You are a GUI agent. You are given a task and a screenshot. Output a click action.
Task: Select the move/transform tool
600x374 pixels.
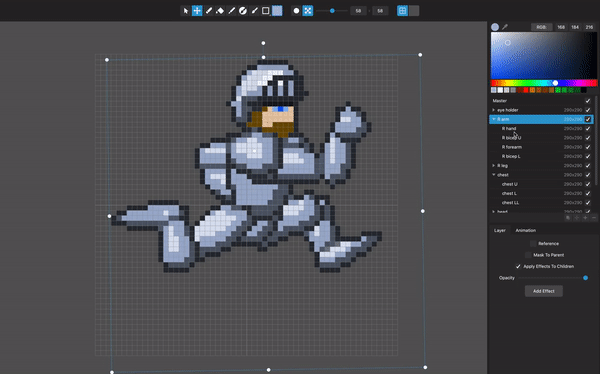tap(197, 11)
